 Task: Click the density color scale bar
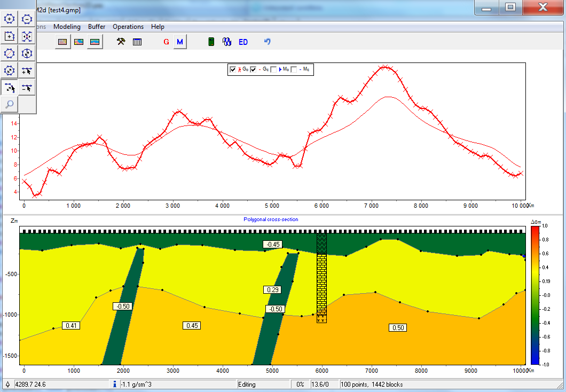535,295
